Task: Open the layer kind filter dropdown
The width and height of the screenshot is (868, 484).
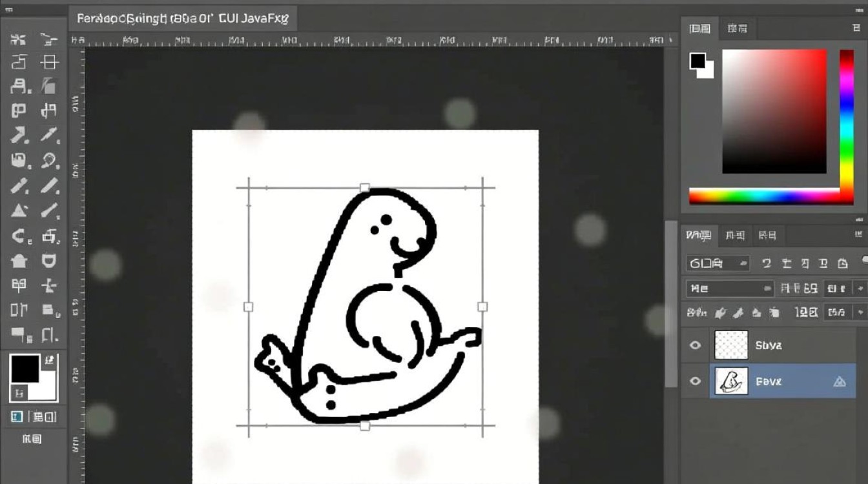Action: 718,263
